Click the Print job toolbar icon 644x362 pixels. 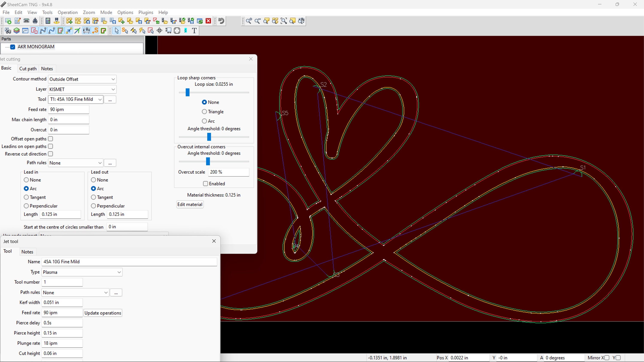[x=26, y=21]
